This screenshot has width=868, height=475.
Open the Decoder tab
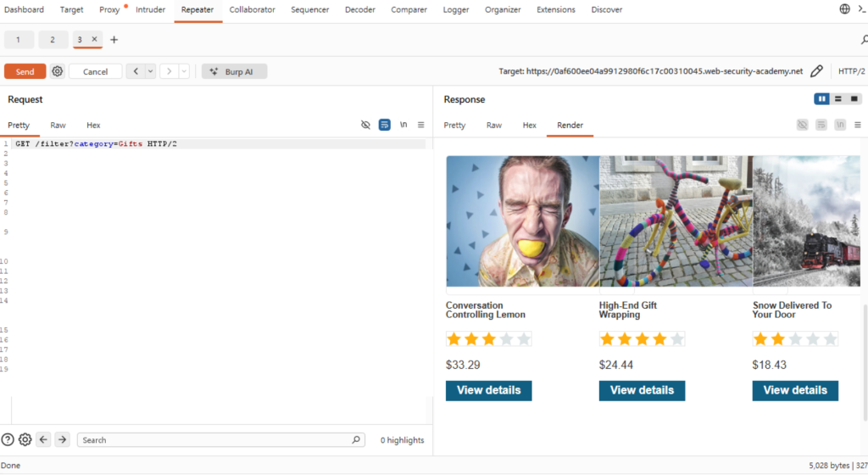[x=359, y=9]
